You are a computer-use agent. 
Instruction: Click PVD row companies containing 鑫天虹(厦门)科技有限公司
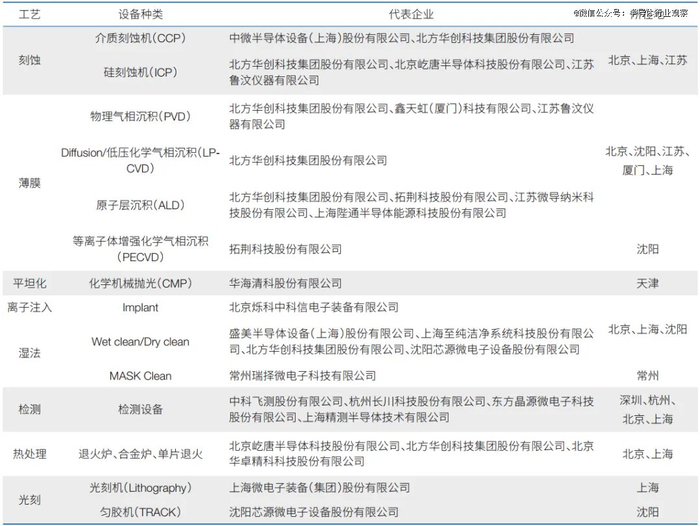pyautogui.click(x=411, y=116)
